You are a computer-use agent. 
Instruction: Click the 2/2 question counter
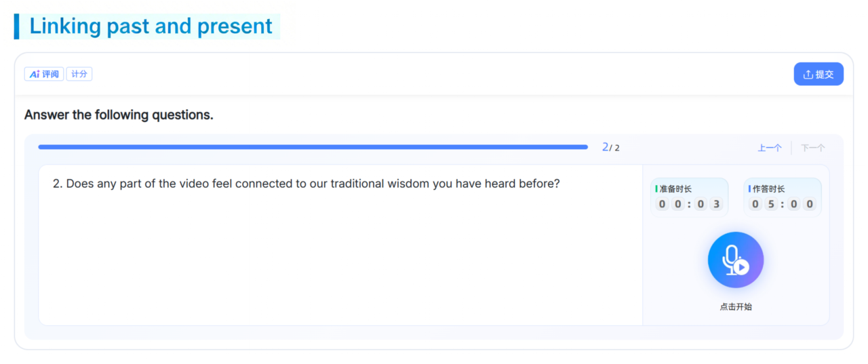pyautogui.click(x=610, y=147)
